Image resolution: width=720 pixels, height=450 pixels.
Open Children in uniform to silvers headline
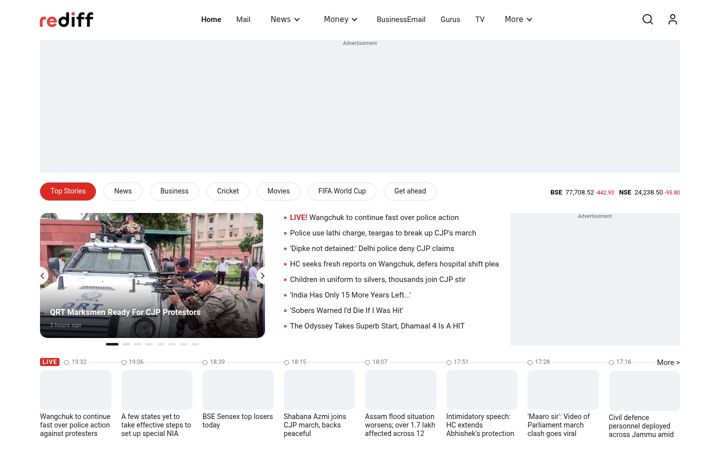(x=377, y=279)
